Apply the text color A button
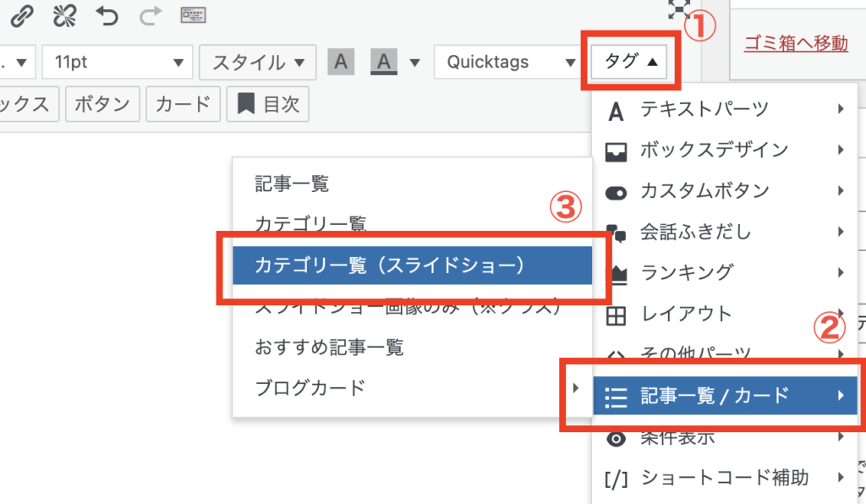Image resolution: width=866 pixels, height=504 pixels. (341, 63)
